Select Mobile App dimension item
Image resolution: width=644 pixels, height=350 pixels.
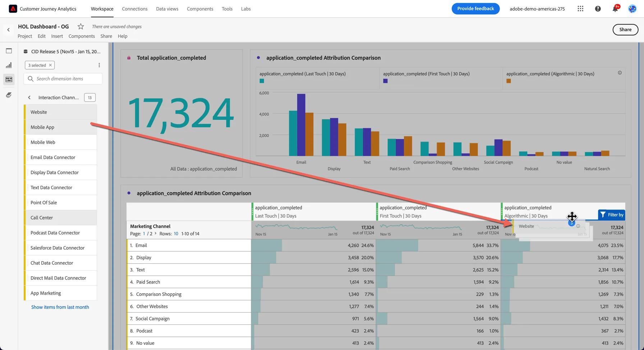[60, 127]
